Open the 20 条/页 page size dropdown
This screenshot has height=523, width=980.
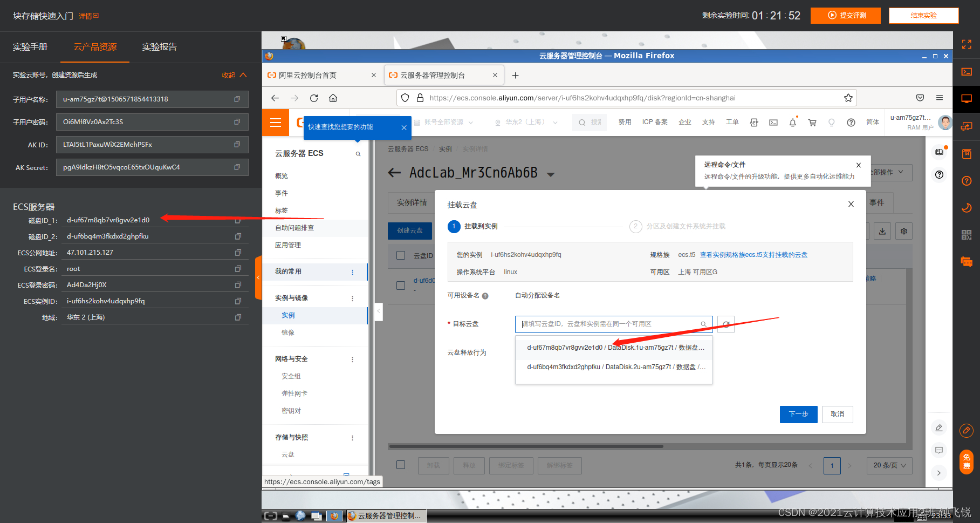pos(889,465)
